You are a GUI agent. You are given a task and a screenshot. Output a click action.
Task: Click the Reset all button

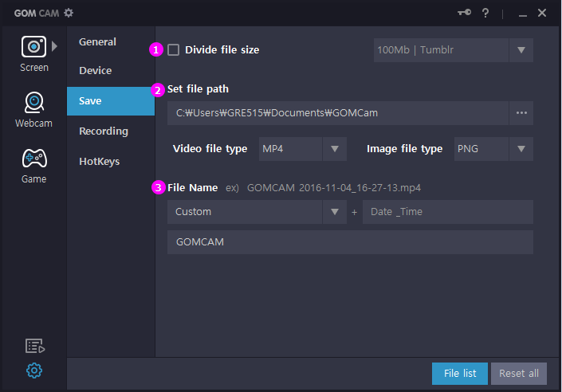tap(519, 374)
